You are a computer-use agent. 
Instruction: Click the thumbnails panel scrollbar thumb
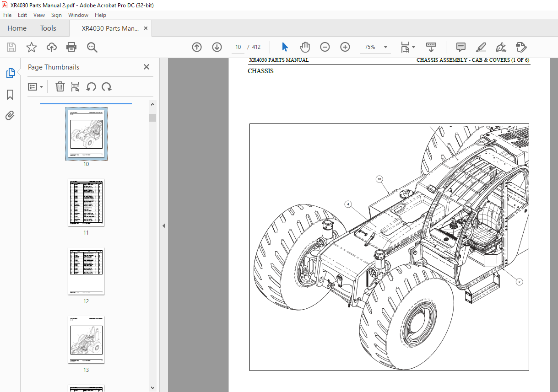[x=153, y=118]
